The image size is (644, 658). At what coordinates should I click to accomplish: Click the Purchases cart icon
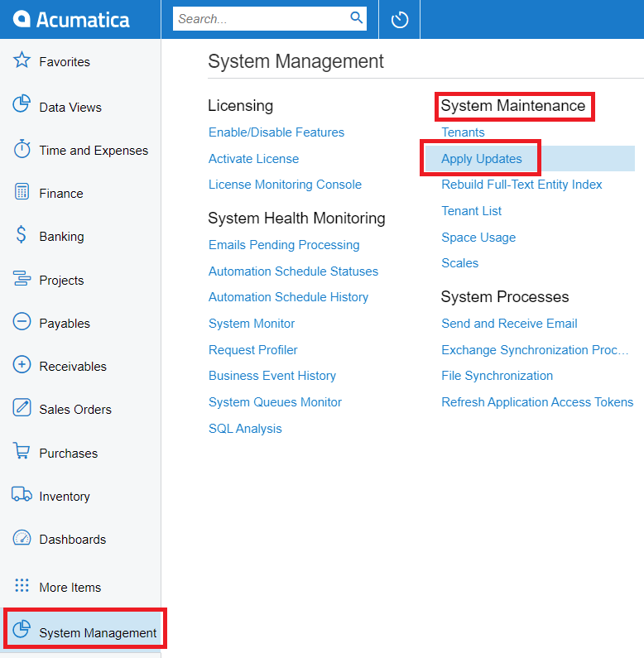[22, 451]
